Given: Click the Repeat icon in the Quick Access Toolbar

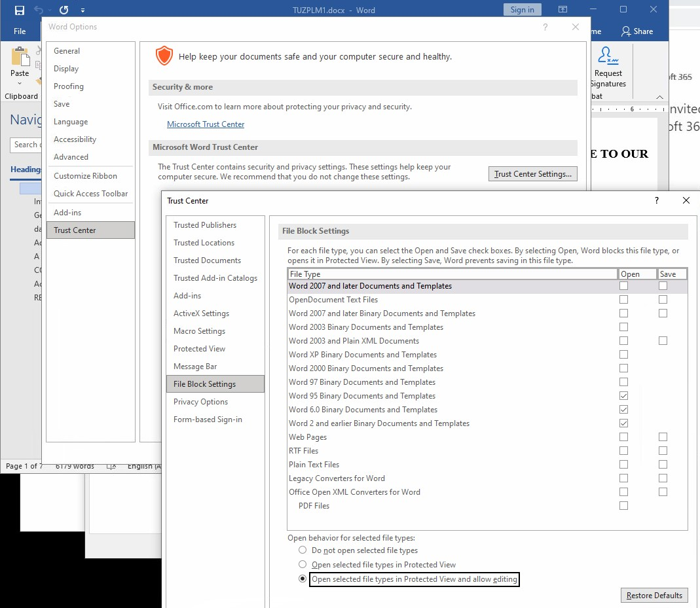Looking at the screenshot, I should click(x=64, y=10).
